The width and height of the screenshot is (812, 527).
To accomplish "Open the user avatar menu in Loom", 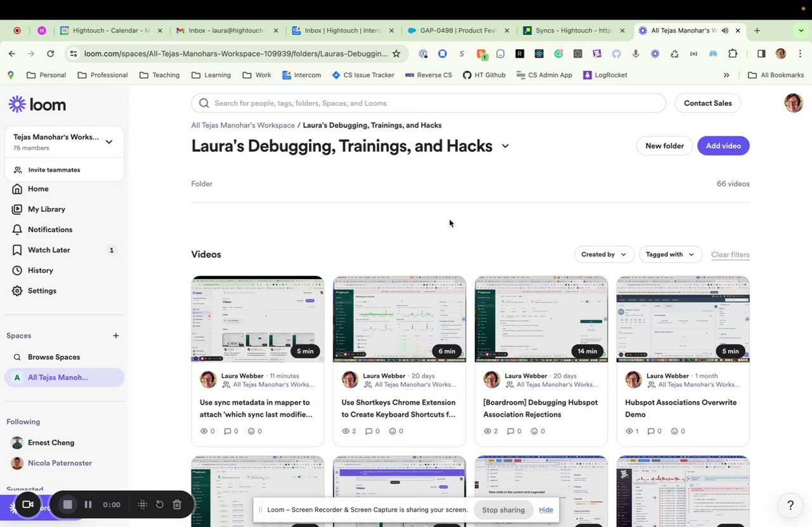I will (793, 103).
